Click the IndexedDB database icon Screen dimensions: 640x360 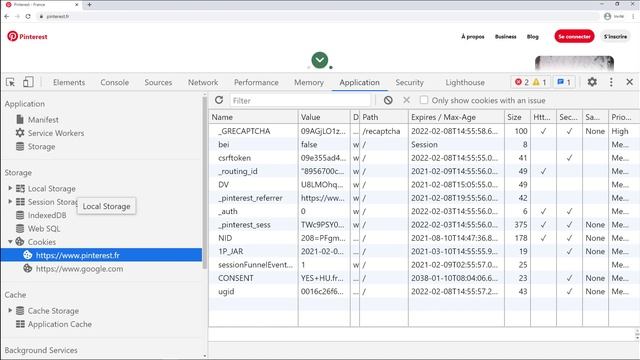pyautogui.click(x=20, y=215)
